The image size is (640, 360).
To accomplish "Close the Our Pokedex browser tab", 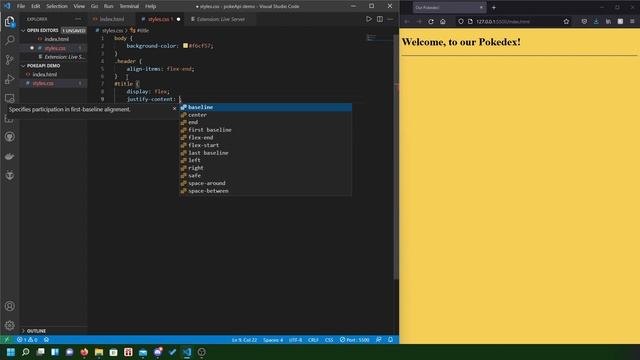I will 481,7.
